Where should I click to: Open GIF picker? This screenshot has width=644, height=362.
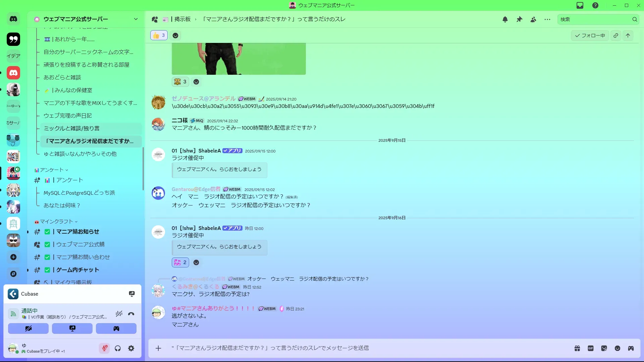pos(591,348)
